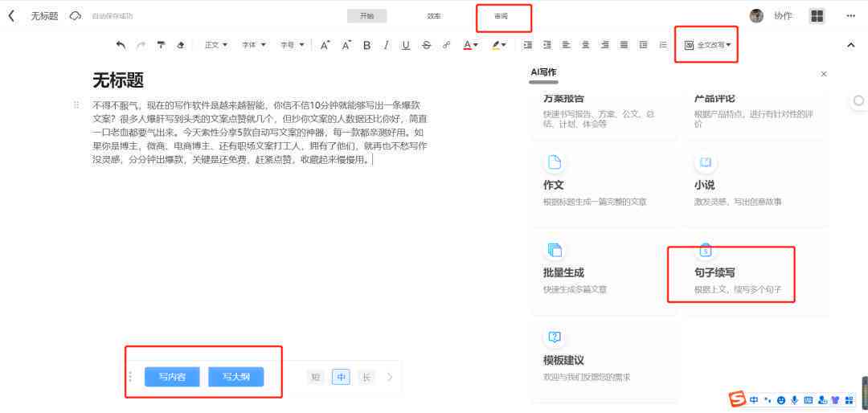868x413 pixels.
Task: Open the 正文 paragraph style dropdown
Action: coord(216,45)
